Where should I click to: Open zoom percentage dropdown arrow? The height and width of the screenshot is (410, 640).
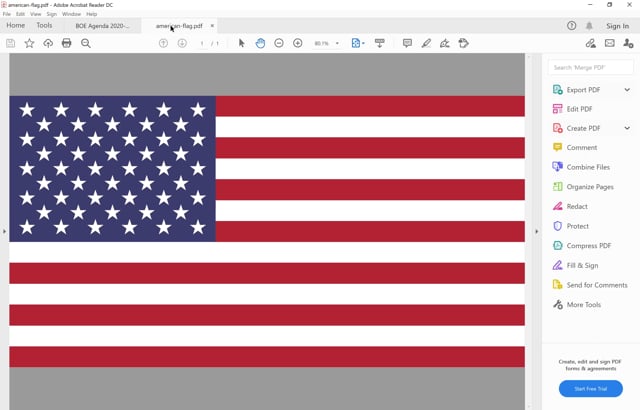tap(337, 43)
